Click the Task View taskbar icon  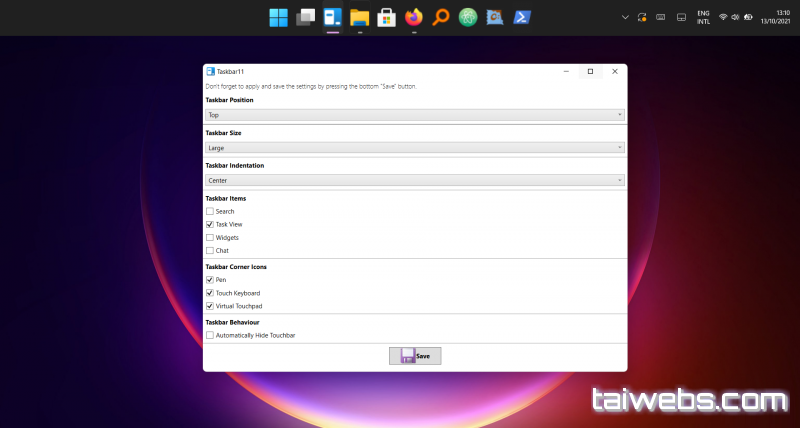[306, 17]
